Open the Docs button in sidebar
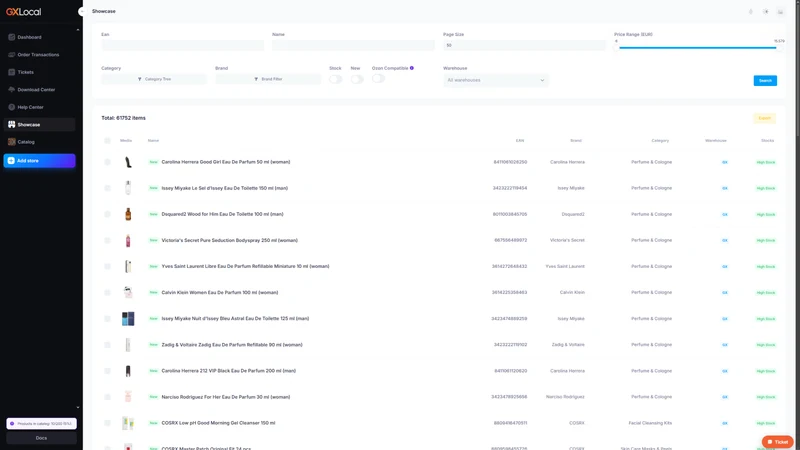 [x=41, y=438]
